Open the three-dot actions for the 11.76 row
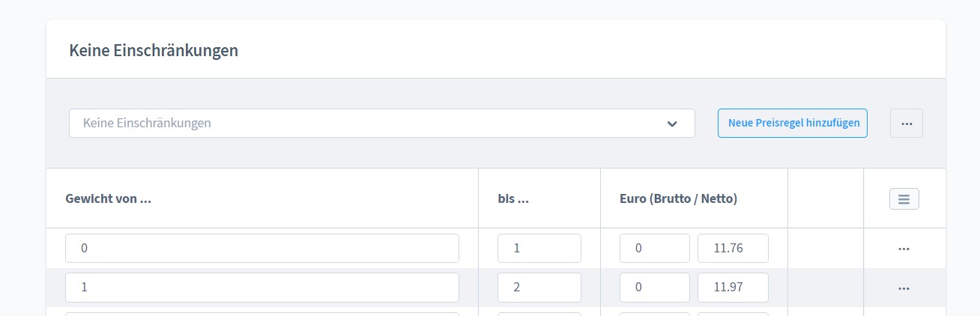The image size is (980, 316). [904, 249]
